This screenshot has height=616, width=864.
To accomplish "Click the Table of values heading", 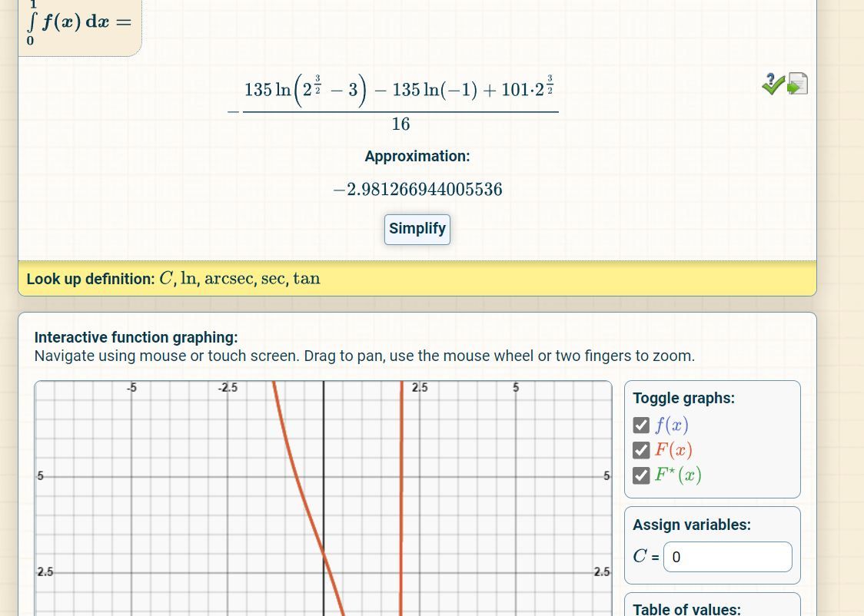I will click(686, 609).
